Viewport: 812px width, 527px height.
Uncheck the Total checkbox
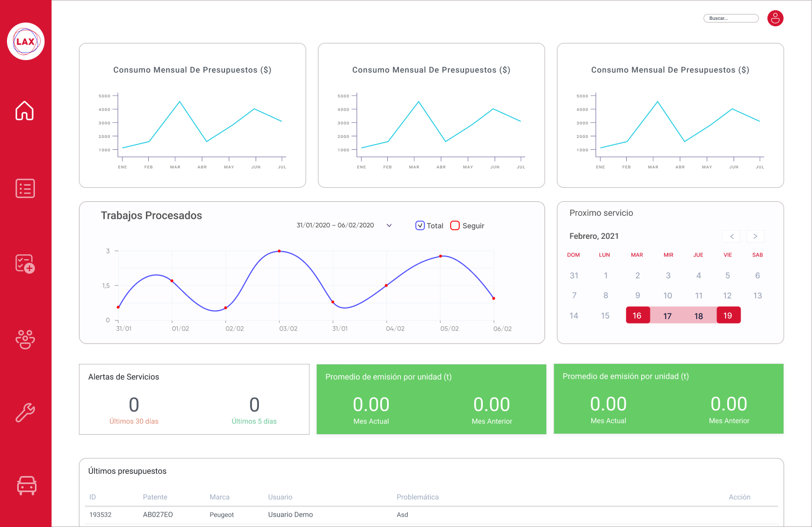coord(420,226)
